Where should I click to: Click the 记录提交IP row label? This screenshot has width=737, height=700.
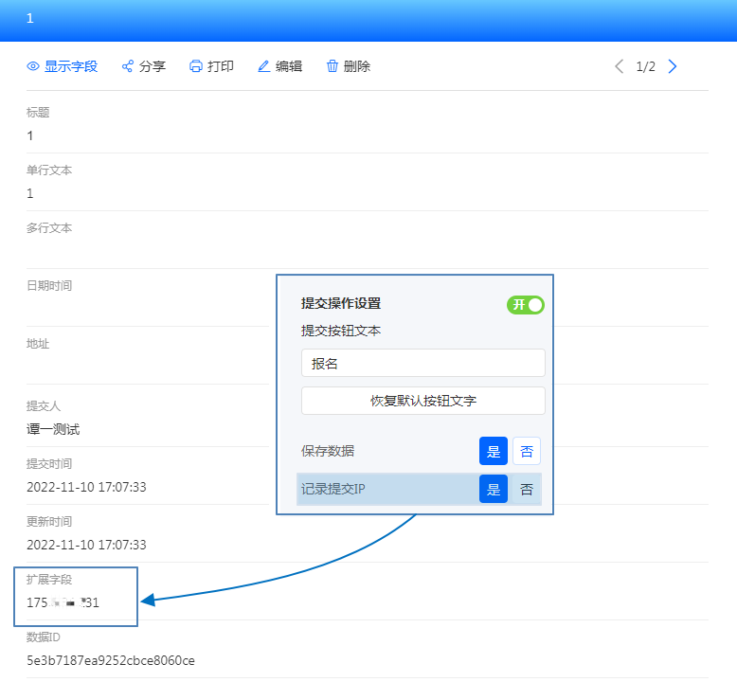[x=333, y=489]
